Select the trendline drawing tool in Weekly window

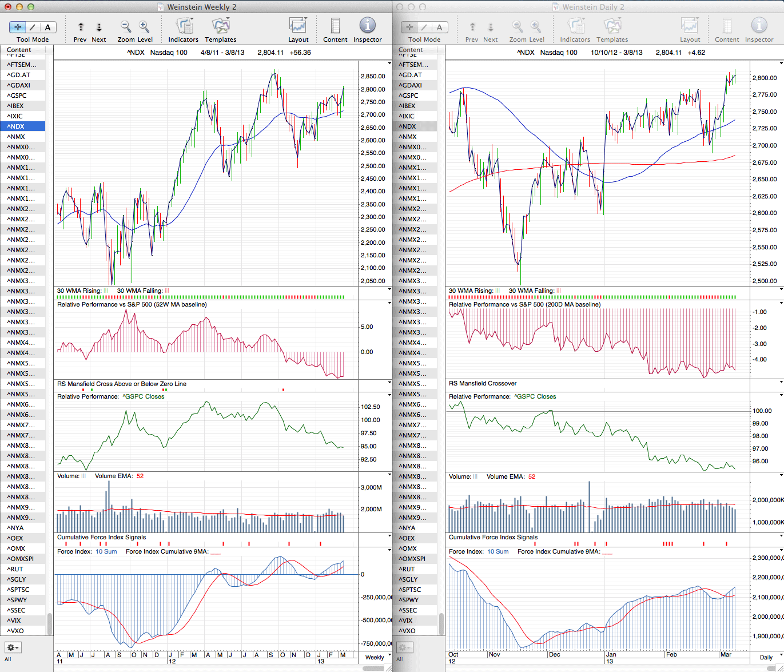click(33, 27)
